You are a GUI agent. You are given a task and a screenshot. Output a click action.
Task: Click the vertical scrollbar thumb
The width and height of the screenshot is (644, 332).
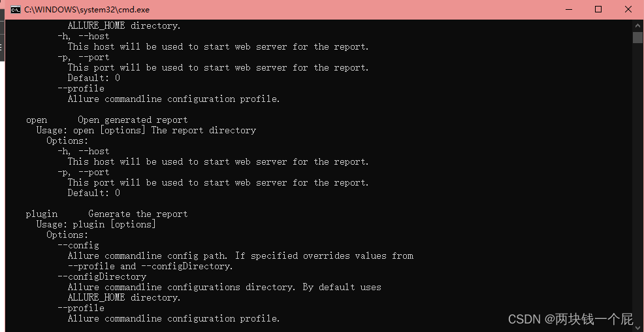pyautogui.click(x=637, y=37)
